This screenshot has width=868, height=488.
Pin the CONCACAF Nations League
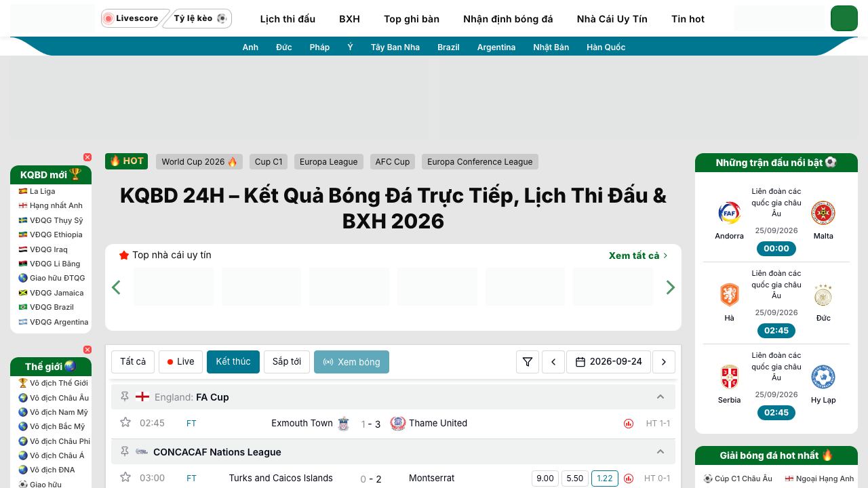click(125, 451)
